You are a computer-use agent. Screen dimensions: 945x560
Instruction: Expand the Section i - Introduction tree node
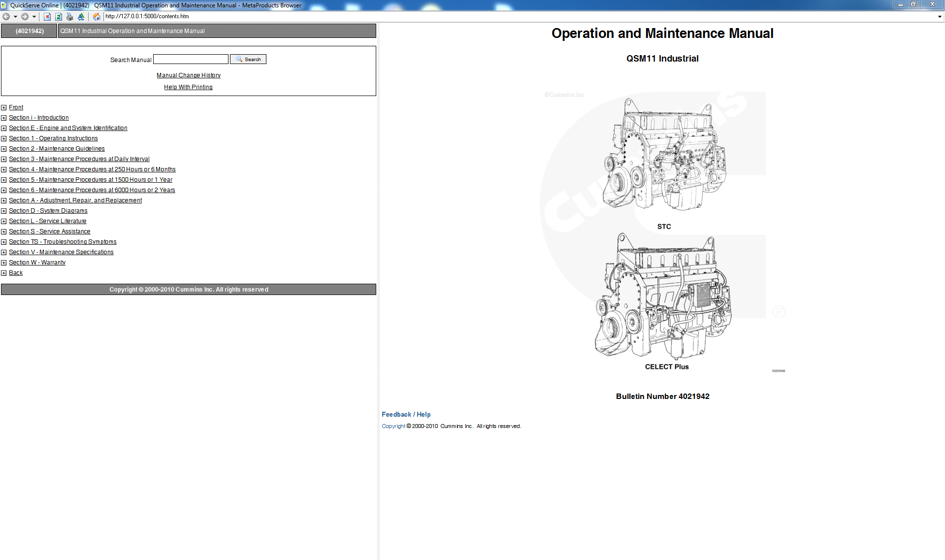pos(4,118)
